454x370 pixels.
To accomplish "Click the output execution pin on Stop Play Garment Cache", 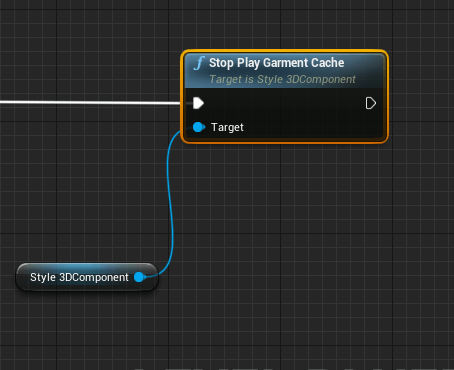I will (371, 103).
